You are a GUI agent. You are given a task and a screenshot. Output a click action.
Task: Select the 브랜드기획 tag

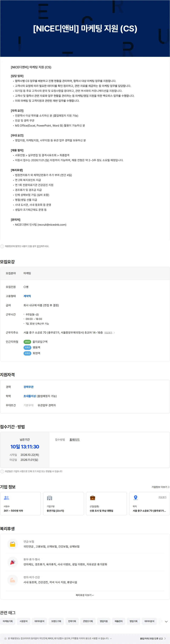coord(56,621)
